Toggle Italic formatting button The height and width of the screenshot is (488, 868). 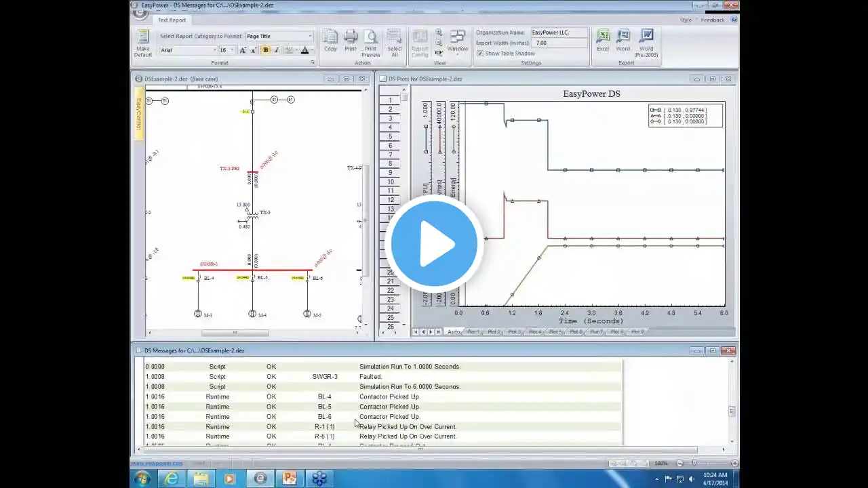276,50
